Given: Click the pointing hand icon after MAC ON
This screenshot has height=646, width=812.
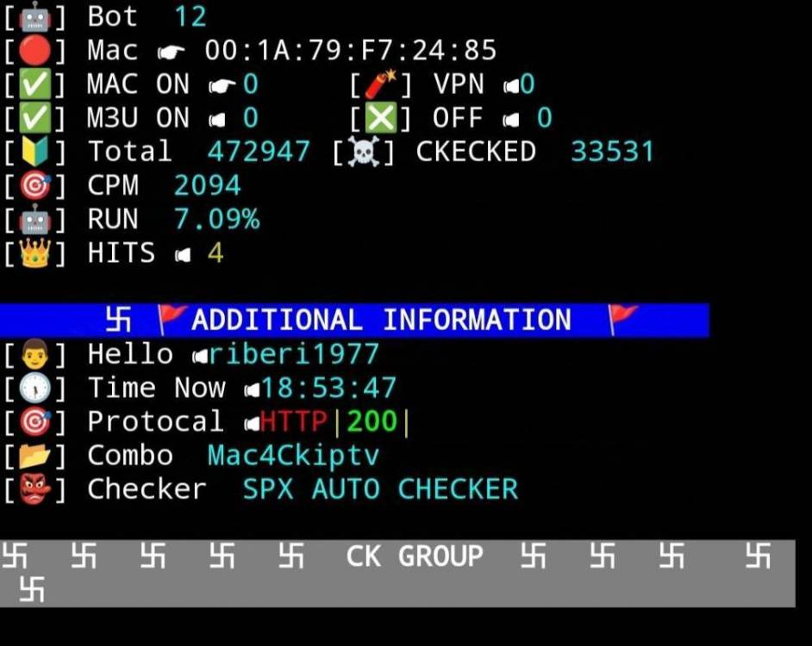Looking at the screenshot, I should coord(222,85).
